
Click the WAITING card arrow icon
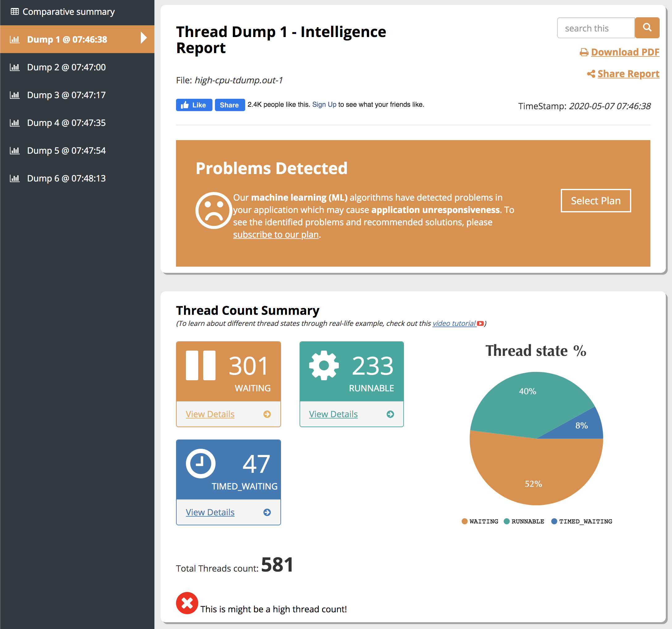click(267, 414)
